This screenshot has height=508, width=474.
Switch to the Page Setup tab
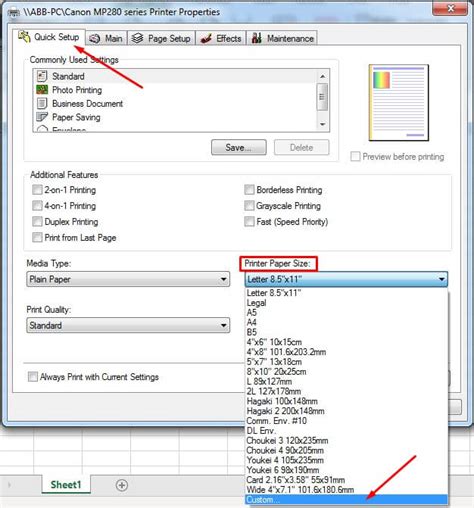coord(161,38)
